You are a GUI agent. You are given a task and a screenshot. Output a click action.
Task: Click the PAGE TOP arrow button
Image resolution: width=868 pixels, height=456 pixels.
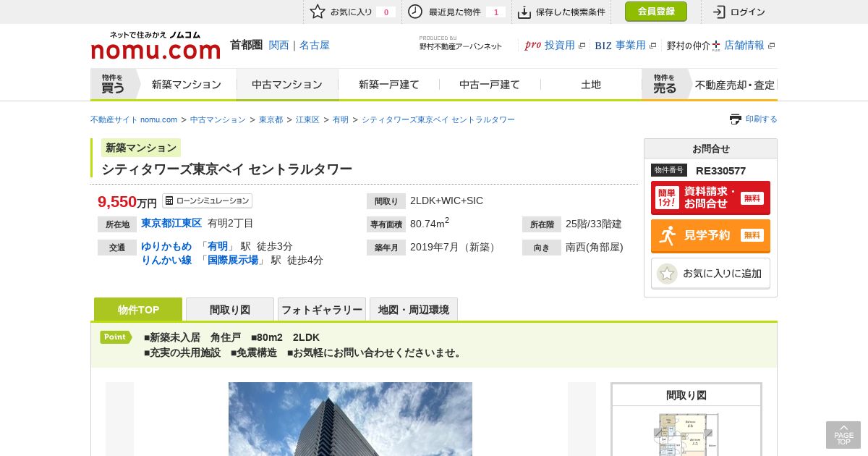pyautogui.click(x=843, y=435)
